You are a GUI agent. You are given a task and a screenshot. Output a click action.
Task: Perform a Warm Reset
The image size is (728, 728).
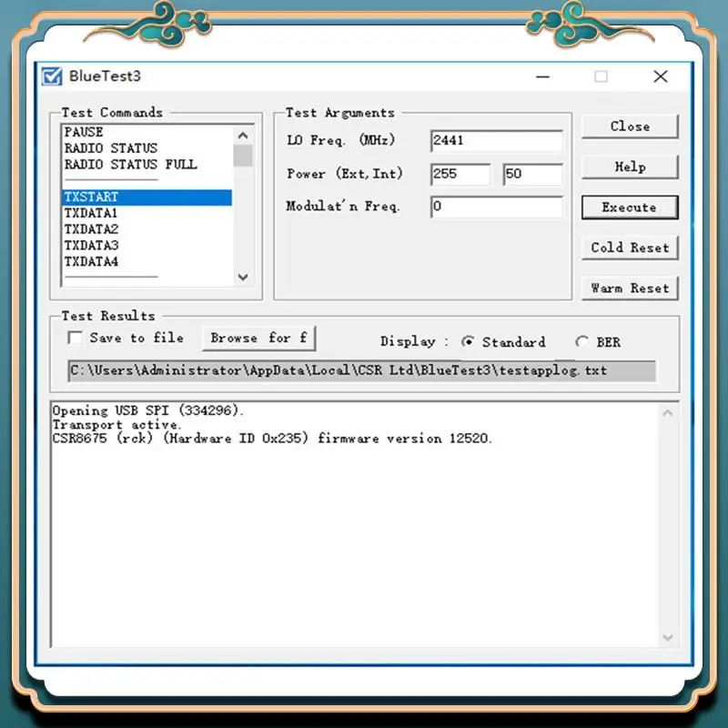coord(629,288)
